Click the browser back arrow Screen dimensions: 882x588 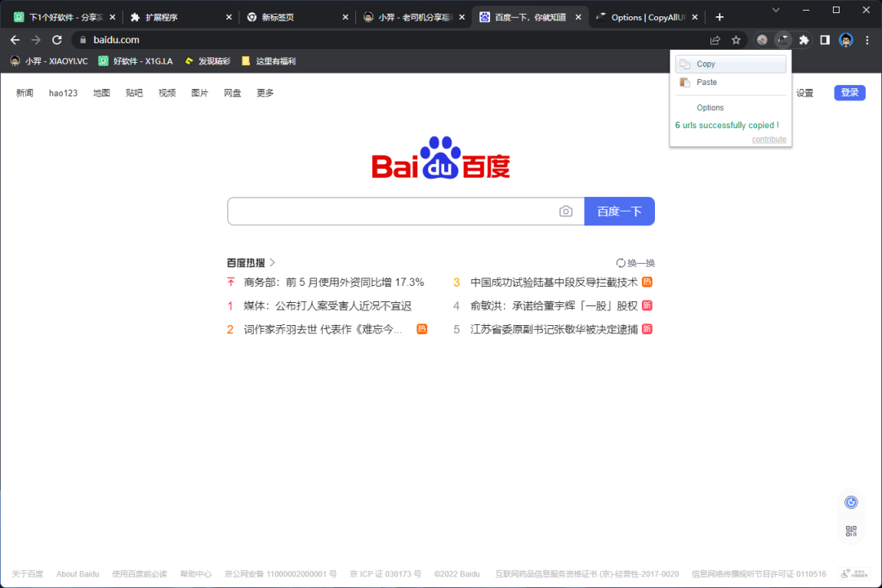(x=14, y=39)
